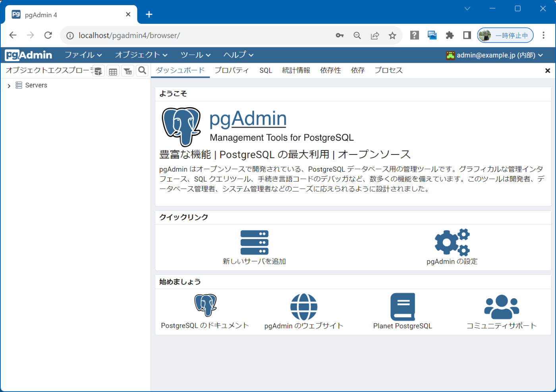Click the pgAdmin logo in the header bar
The width and height of the screenshot is (556, 392).
tap(29, 55)
